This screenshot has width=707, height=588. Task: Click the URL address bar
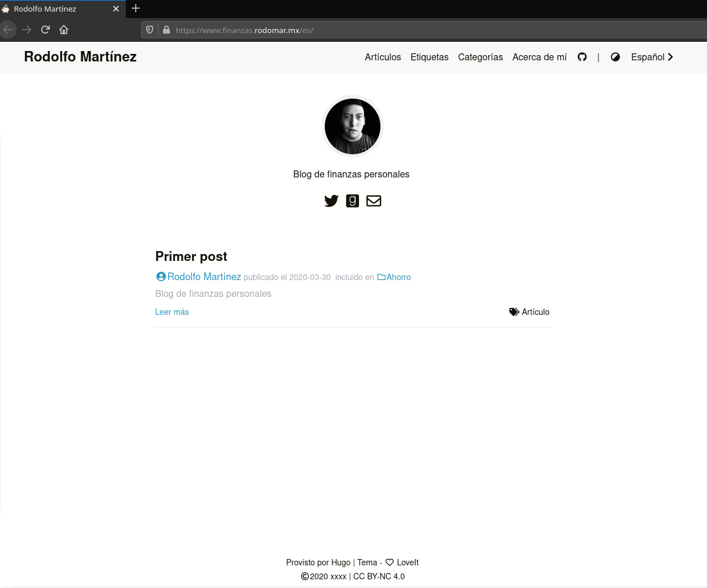click(424, 30)
